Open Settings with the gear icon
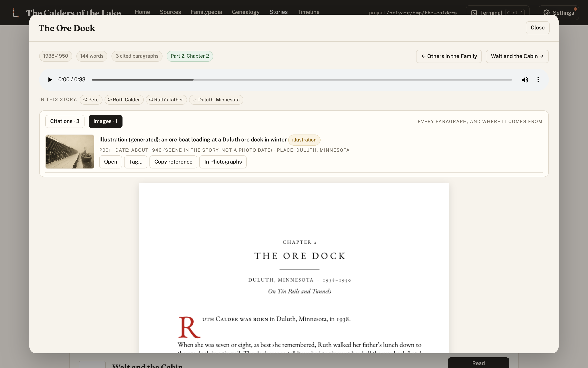The width and height of the screenshot is (588, 368). [x=559, y=13]
